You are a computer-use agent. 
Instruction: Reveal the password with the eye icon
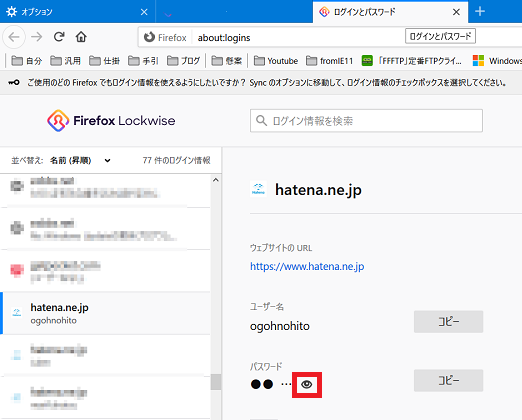point(307,385)
